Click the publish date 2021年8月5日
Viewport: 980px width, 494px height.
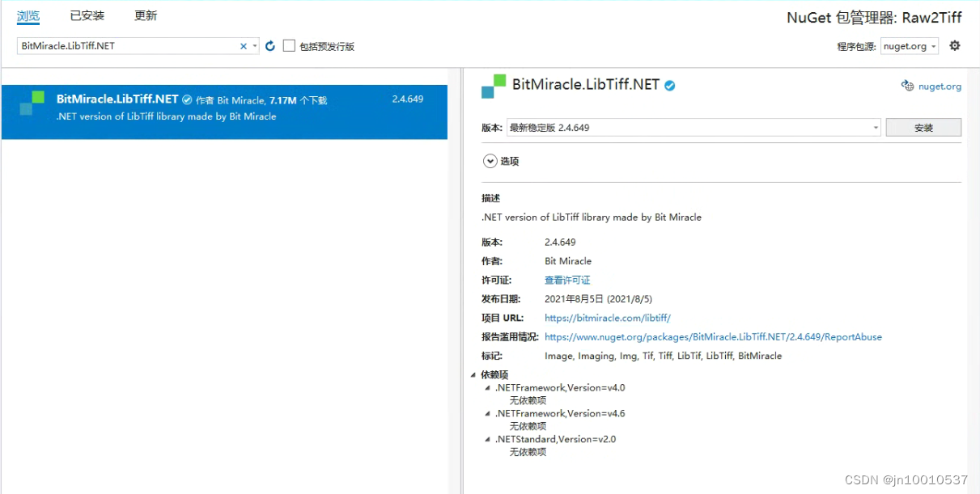(598, 299)
